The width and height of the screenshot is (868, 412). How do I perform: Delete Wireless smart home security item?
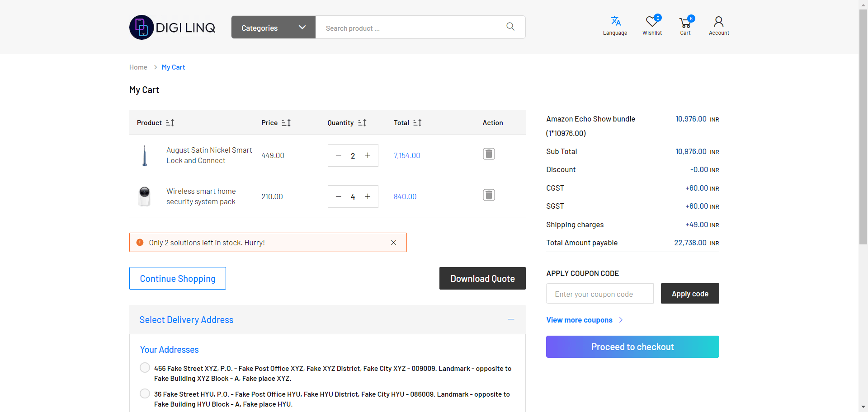click(489, 195)
